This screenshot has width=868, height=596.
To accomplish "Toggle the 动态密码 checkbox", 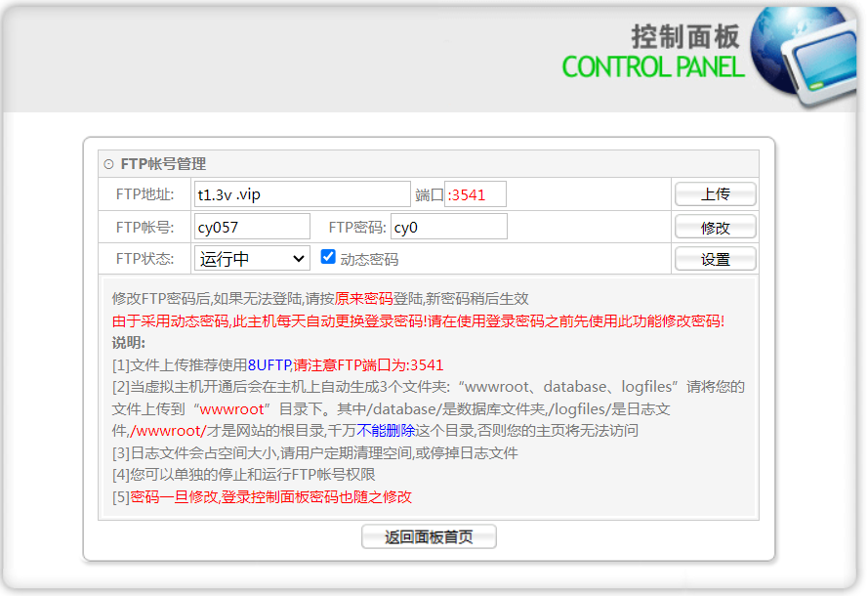I will point(328,258).
